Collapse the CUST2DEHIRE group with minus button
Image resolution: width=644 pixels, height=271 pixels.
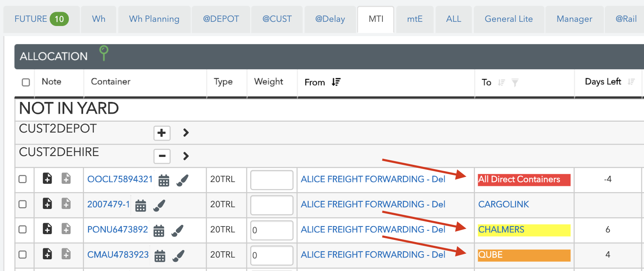162,156
